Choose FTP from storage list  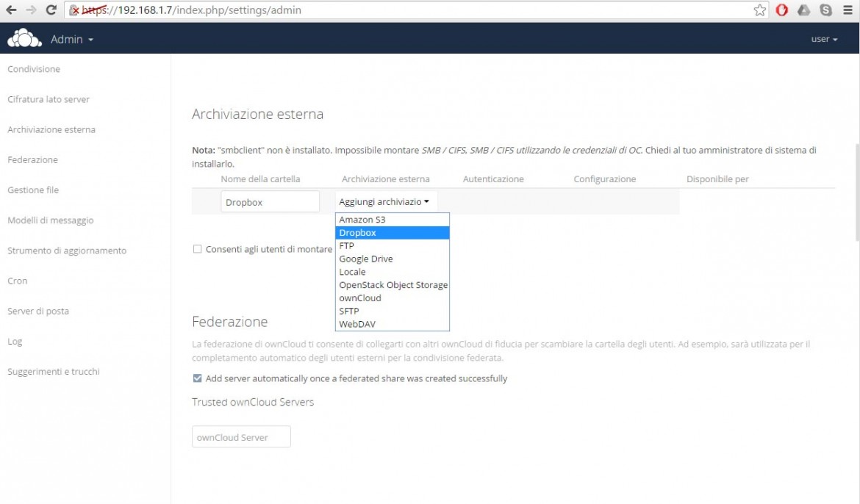(393, 245)
